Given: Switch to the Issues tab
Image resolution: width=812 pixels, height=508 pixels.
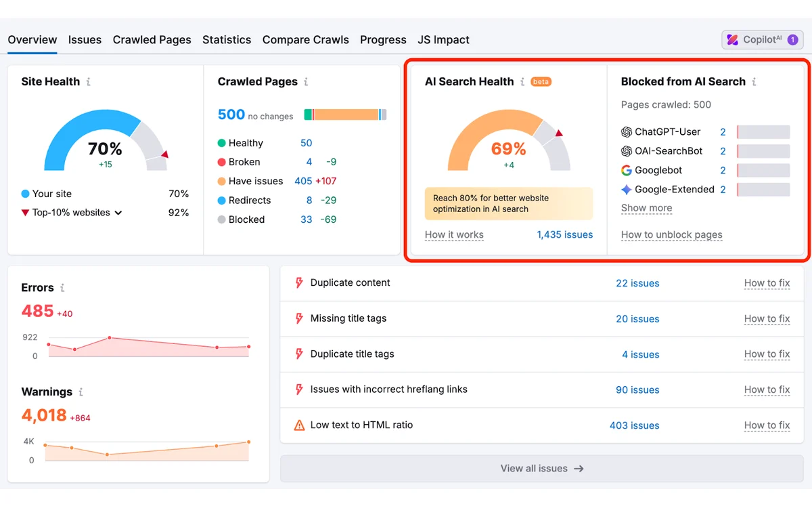Looking at the screenshot, I should (x=85, y=40).
